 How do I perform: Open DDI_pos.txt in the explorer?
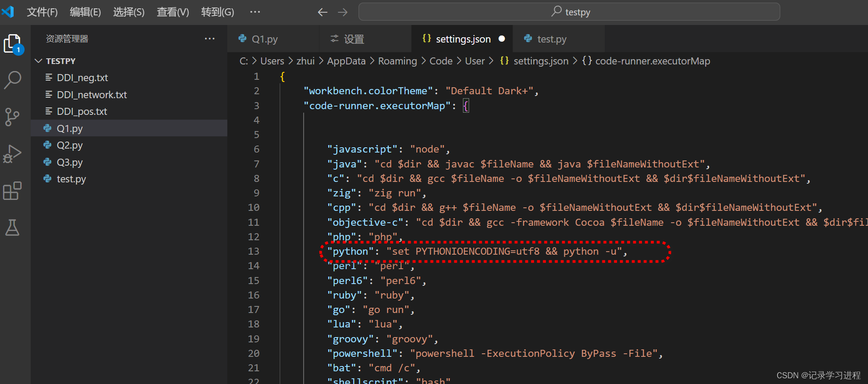[129, 111]
